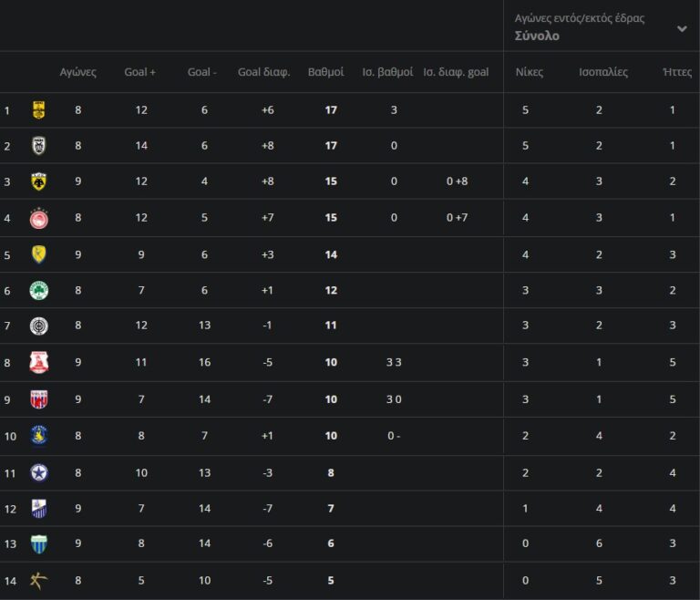
Task: Click the Ισ. βαθμοί column header
Action: pyautogui.click(x=387, y=72)
